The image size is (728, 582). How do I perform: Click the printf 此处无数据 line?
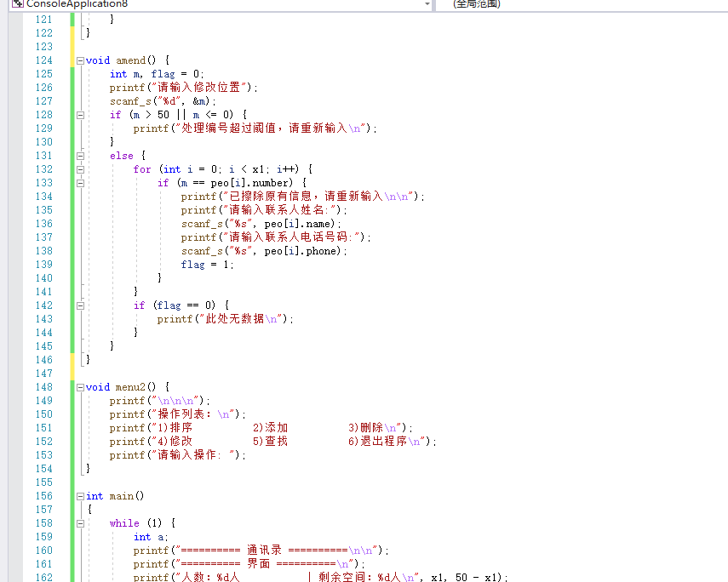pyautogui.click(x=225, y=319)
